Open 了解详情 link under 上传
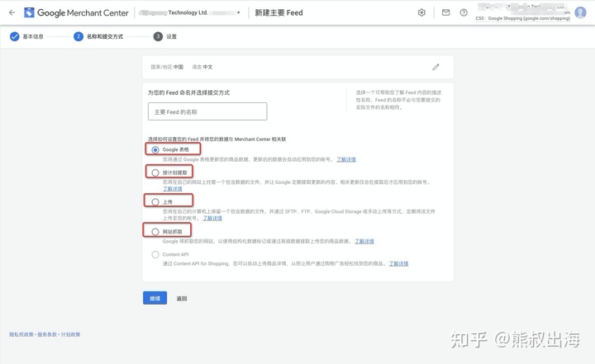Screen dimensions: 595x364 pos(212,218)
